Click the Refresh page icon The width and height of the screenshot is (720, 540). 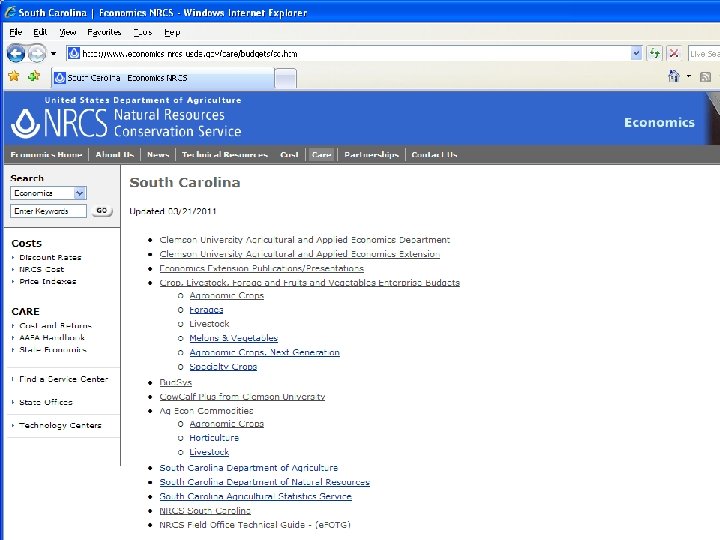pos(654,54)
